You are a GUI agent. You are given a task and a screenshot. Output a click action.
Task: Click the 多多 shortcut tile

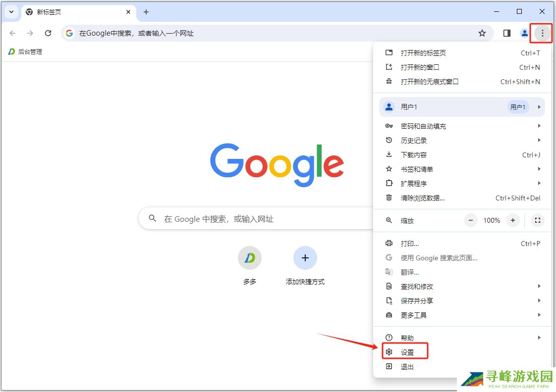(250, 258)
